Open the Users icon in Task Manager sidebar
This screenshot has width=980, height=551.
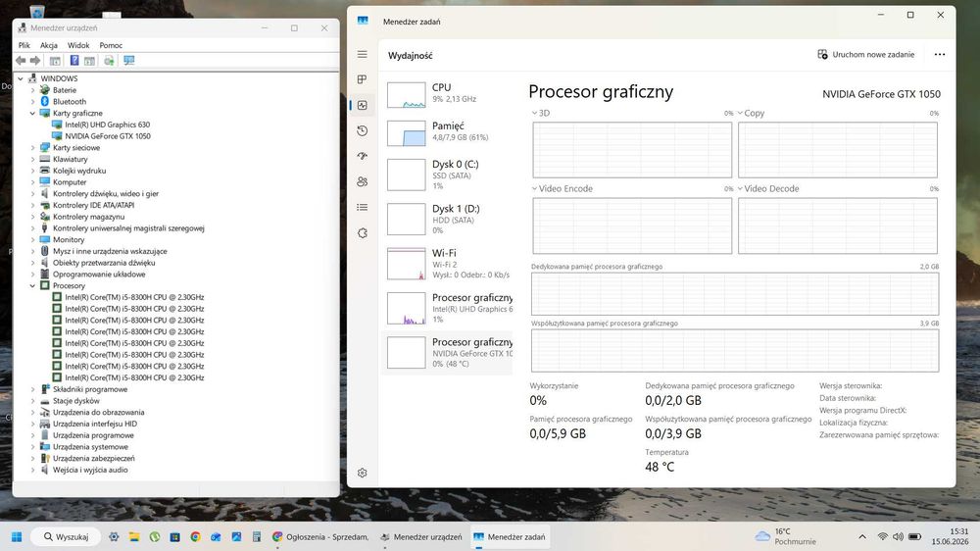pyautogui.click(x=362, y=182)
